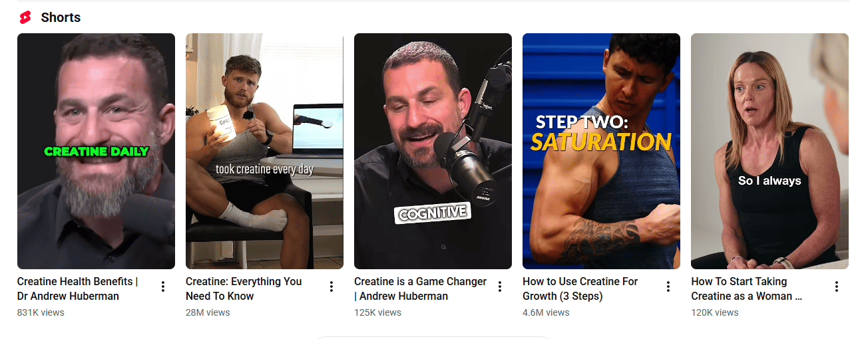Open kebab menu for How to Use Creatine For Growth
The height and width of the screenshot is (339, 868).
[x=668, y=286]
